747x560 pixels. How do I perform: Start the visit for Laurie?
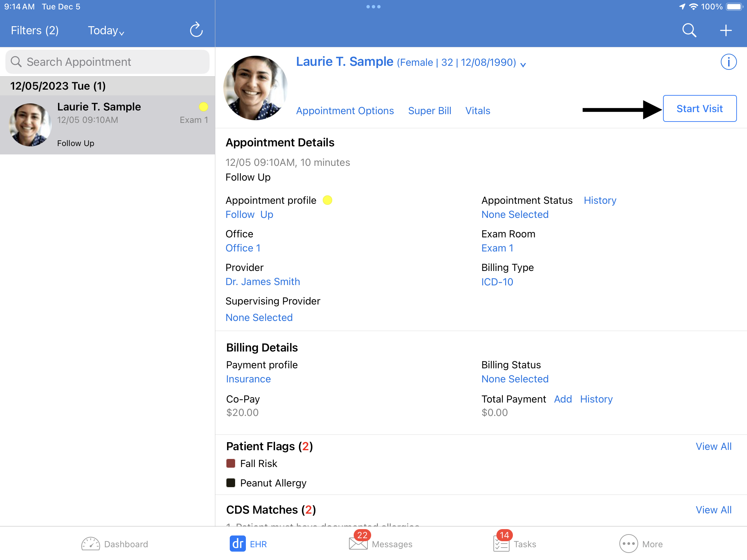(x=699, y=108)
